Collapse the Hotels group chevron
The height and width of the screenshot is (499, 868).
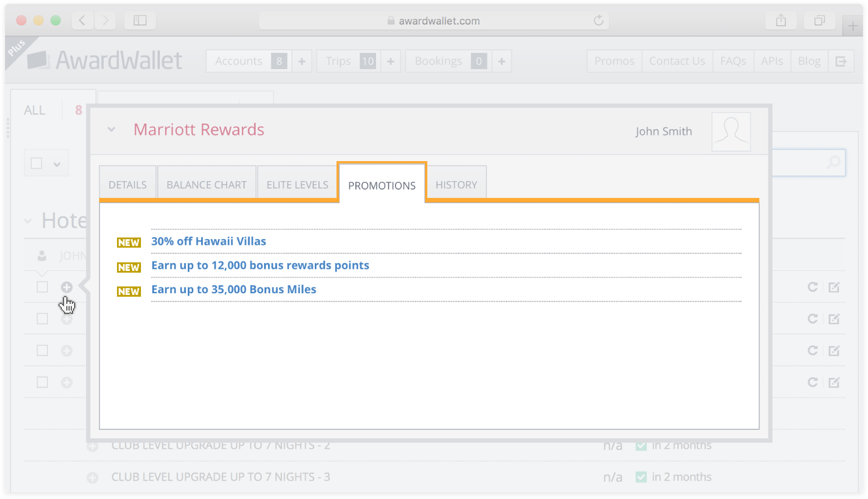point(28,221)
